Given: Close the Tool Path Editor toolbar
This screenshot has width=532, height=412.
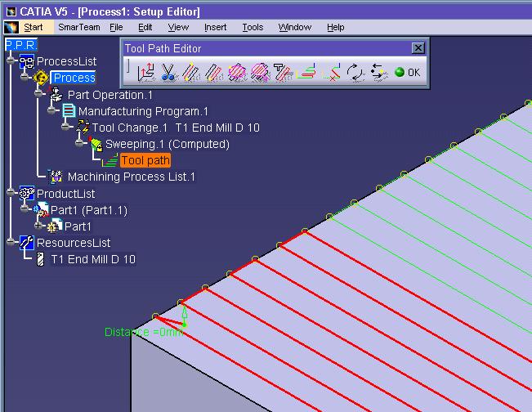Looking at the screenshot, I should (418, 48).
